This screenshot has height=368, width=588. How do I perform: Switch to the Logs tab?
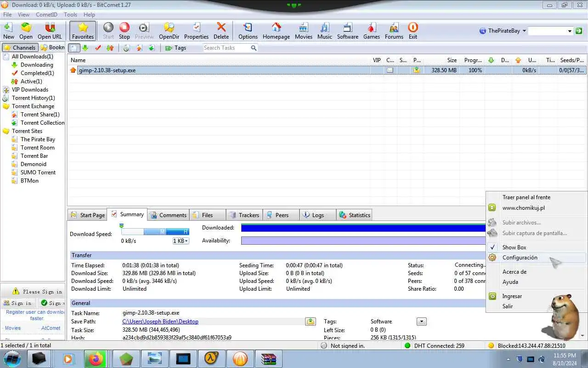click(x=318, y=215)
